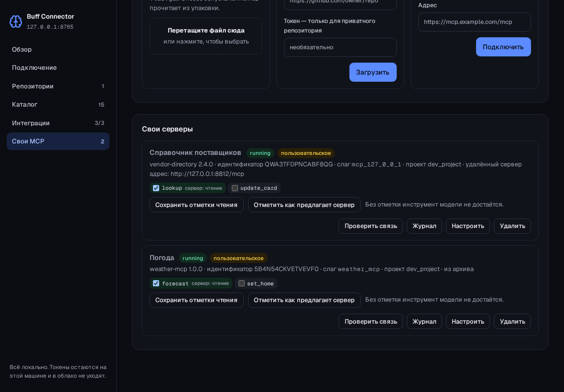Open Журнал for Справочник поставщиков

point(424,226)
